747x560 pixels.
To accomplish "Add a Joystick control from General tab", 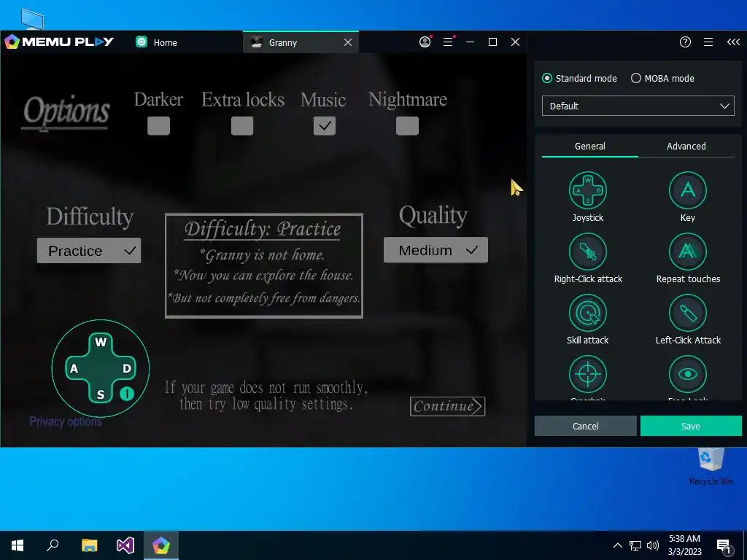I will 587,190.
